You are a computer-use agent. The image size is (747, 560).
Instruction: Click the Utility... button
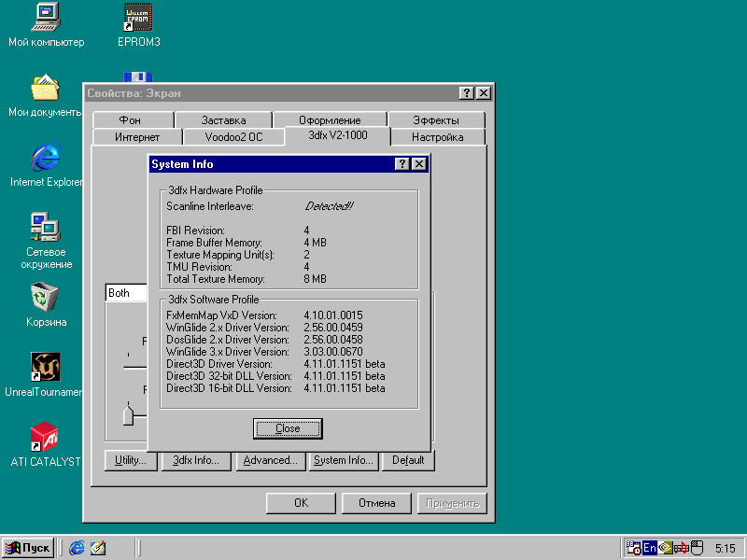[x=131, y=460]
